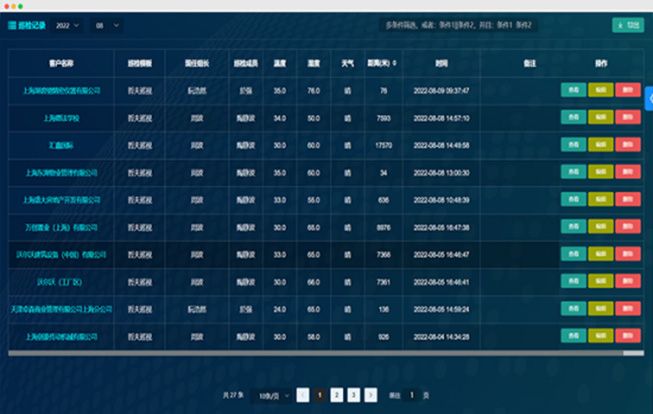
Task: Sort the table by 距离(米) column
Action: click(393, 63)
